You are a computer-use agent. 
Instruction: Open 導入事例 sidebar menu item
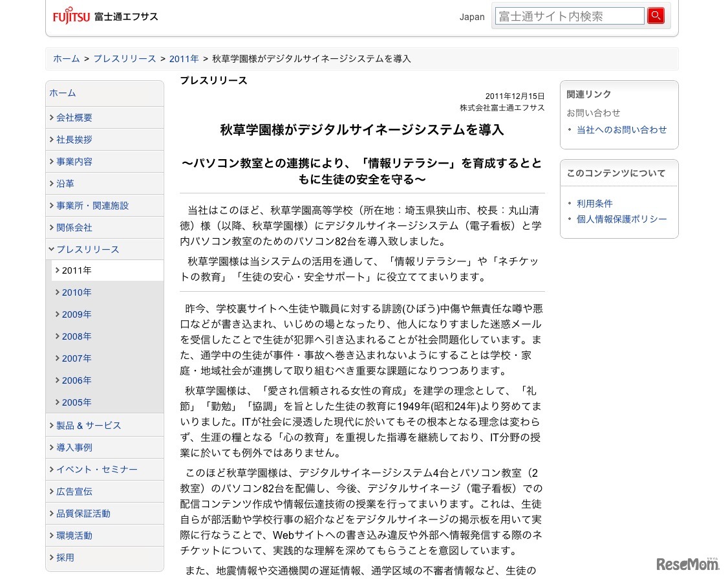click(74, 448)
